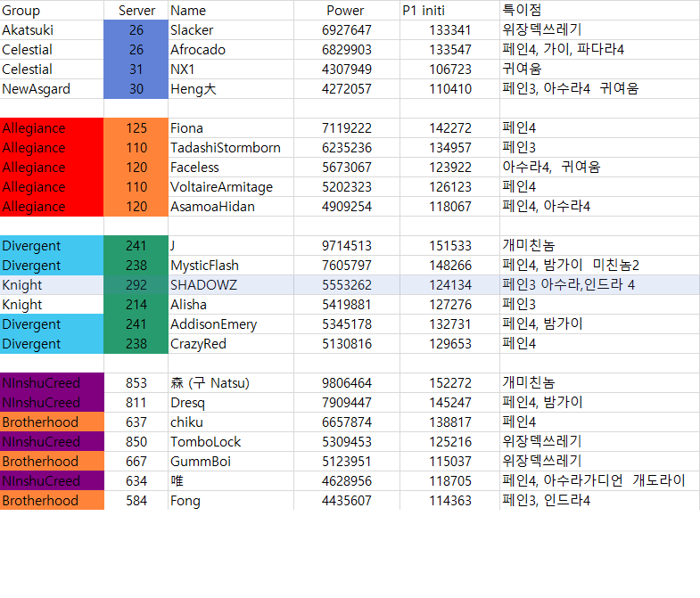Select the 특이점 column header cell
Image resolution: width=700 pixels, height=598 pixels.
[x=599, y=11]
